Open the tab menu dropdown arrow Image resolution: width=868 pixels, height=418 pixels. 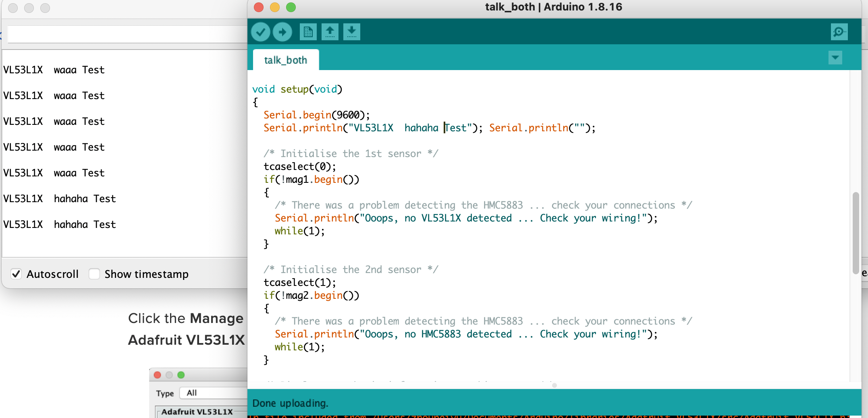click(x=835, y=58)
